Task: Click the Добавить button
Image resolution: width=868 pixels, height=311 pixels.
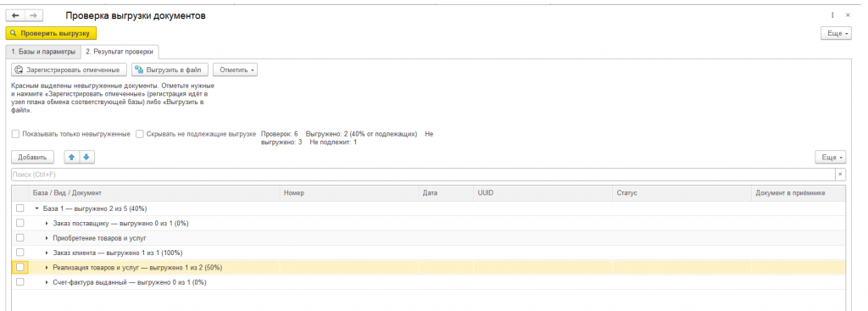Action: click(x=33, y=158)
